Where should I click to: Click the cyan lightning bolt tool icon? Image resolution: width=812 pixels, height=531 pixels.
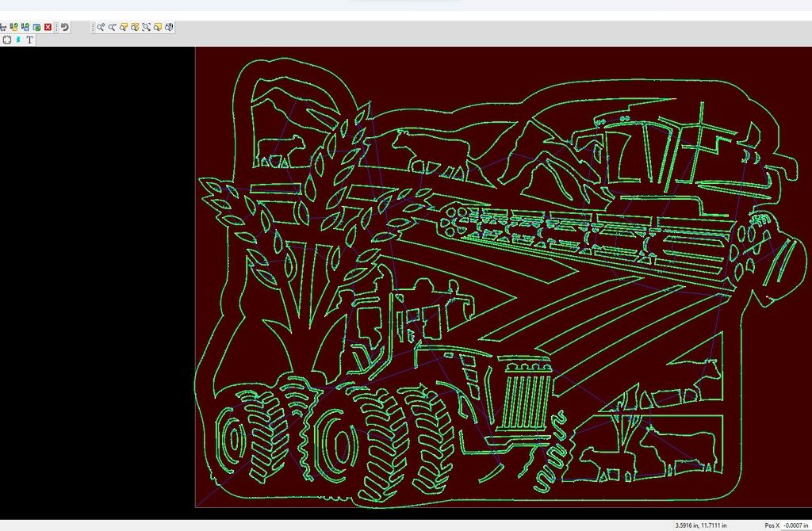[x=18, y=40]
